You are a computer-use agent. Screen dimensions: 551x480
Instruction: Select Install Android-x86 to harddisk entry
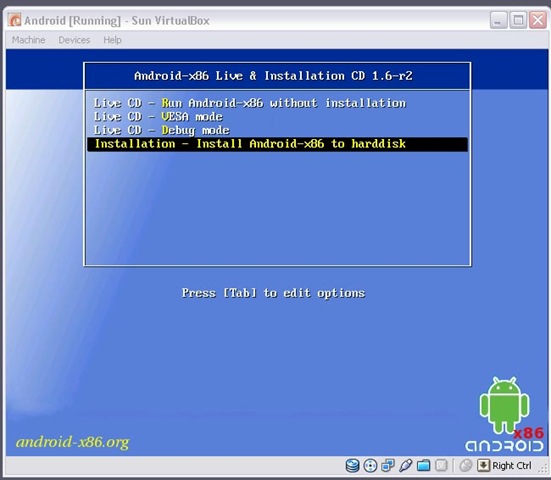coord(277,144)
